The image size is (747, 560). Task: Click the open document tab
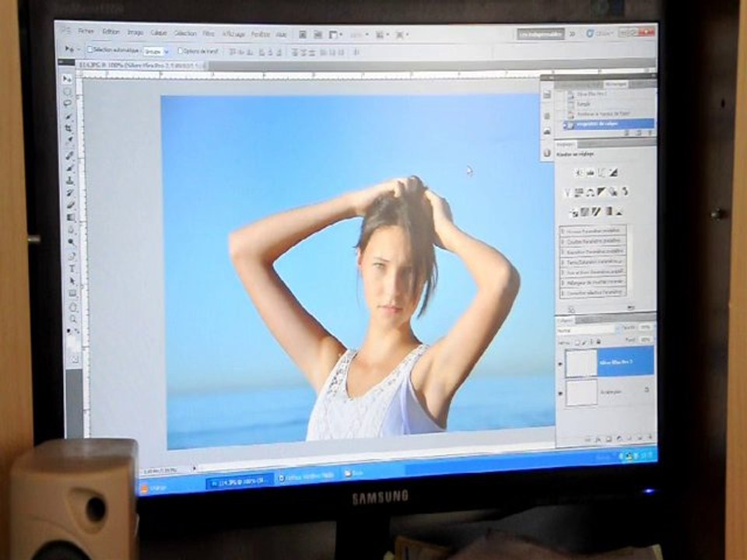[x=142, y=65]
